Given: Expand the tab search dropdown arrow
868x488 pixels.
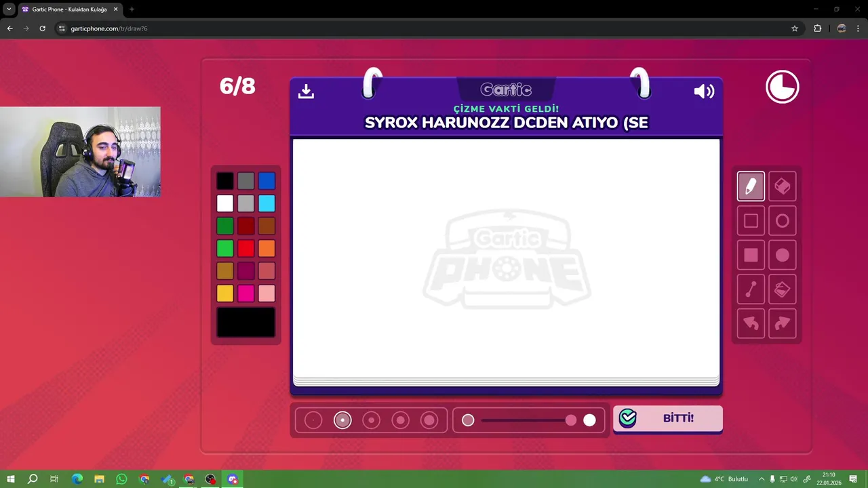Looking at the screenshot, I should click(x=9, y=9).
